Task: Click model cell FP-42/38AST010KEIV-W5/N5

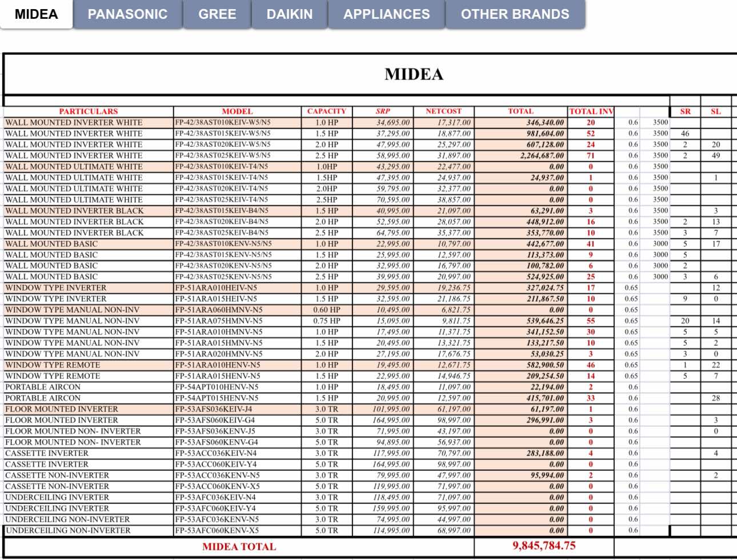Action: (x=237, y=122)
